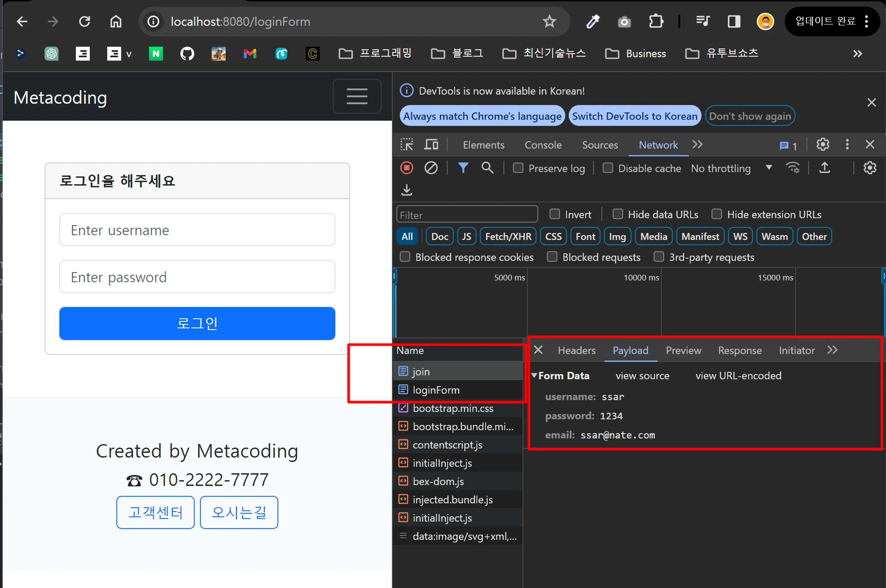Click the Enter password field
The height and width of the screenshot is (588, 886).
click(x=197, y=277)
